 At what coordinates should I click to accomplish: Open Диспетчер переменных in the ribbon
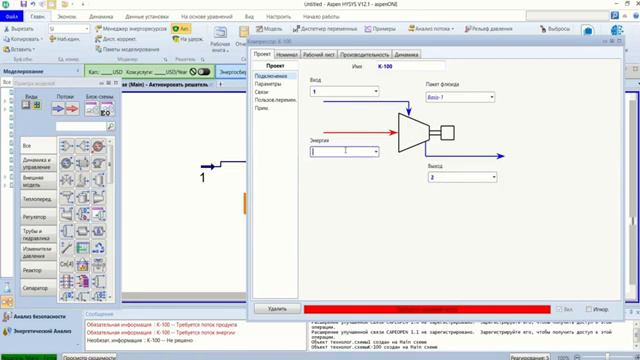click(x=325, y=29)
